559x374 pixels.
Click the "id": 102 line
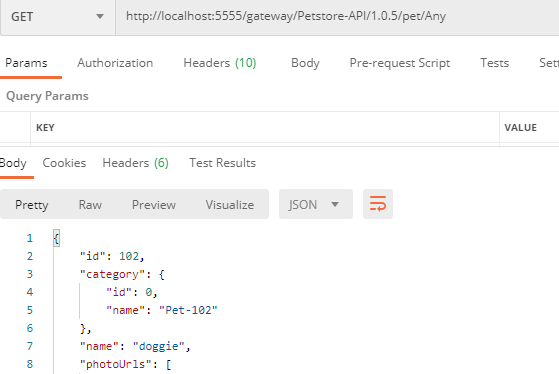[112, 256]
